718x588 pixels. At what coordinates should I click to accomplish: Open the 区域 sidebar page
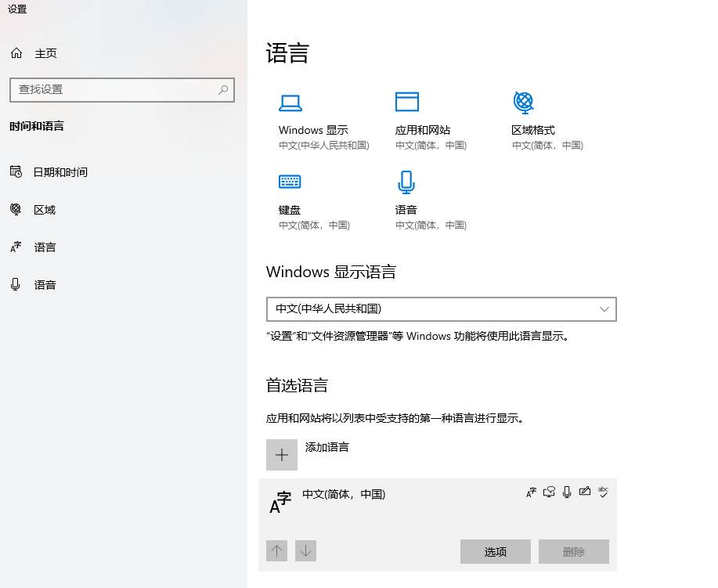click(x=45, y=210)
